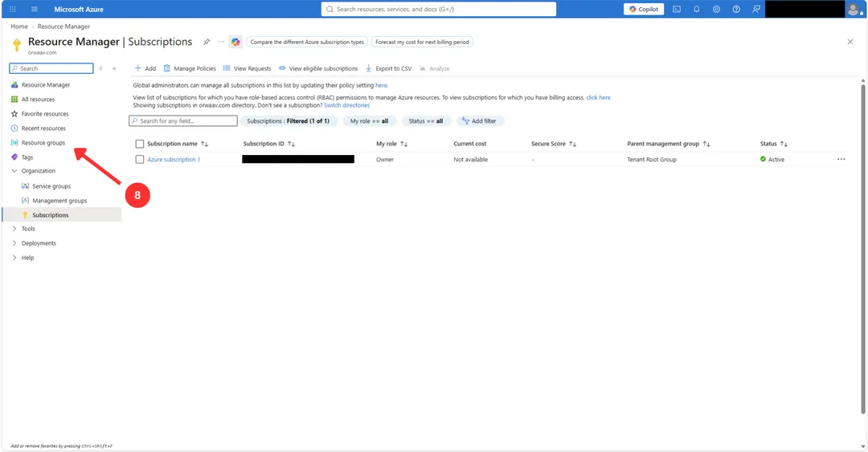Viewport: 868px width, 452px height.
Task: Open portal settings gear icon
Action: pyautogui.click(x=716, y=10)
